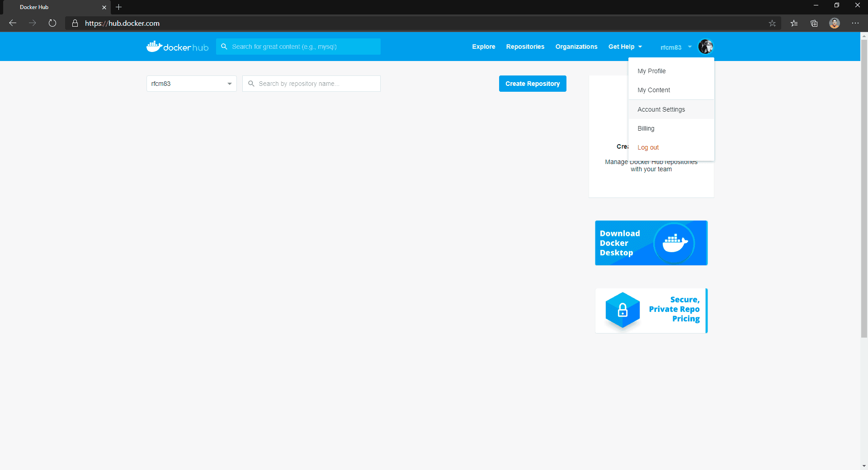The image size is (868, 470).
Task: Toggle the rfcm83 account dropdown in the header
Action: (x=676, y=47)
